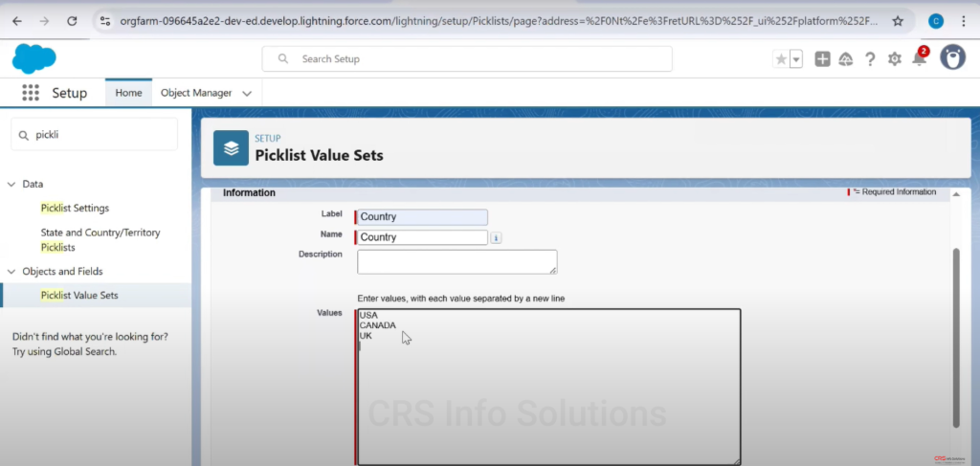The height and width of the screenshot is (466, 980).
Task: Click the info icon beside Name field
Action: tap(496, 238)
